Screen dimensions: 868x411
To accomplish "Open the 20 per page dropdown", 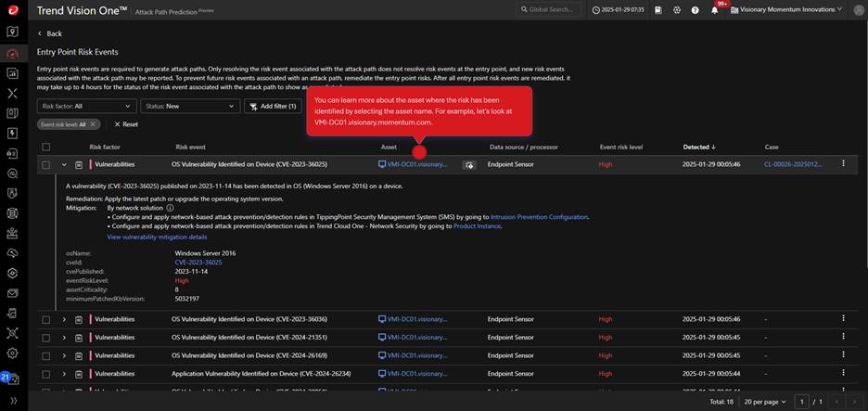I will pos(766,401).
